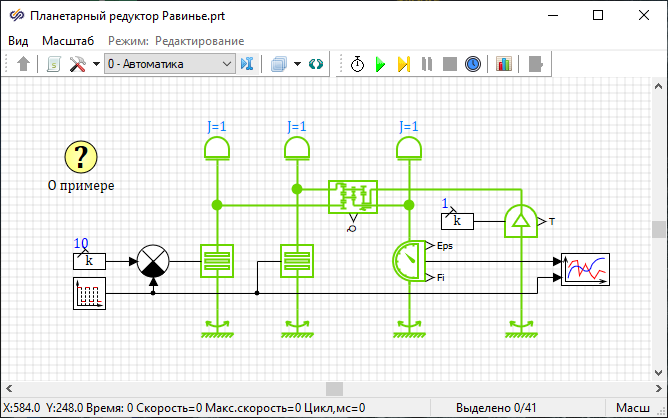Image resolution: width=668 pixels, height=418 pixels.
Task: Open dropdown arrow beside tools icon
Action: [96, 64]
